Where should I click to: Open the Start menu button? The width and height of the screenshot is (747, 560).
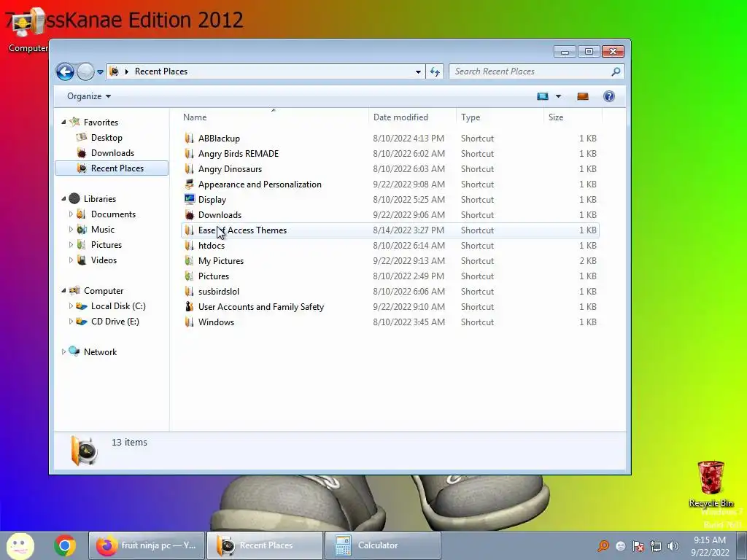tap(20, 545)
